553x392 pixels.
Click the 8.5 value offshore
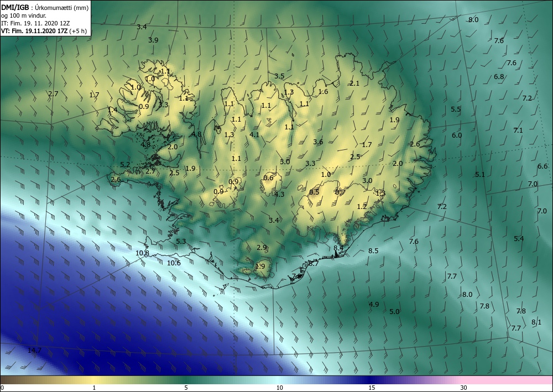click(x=373, y=250)
